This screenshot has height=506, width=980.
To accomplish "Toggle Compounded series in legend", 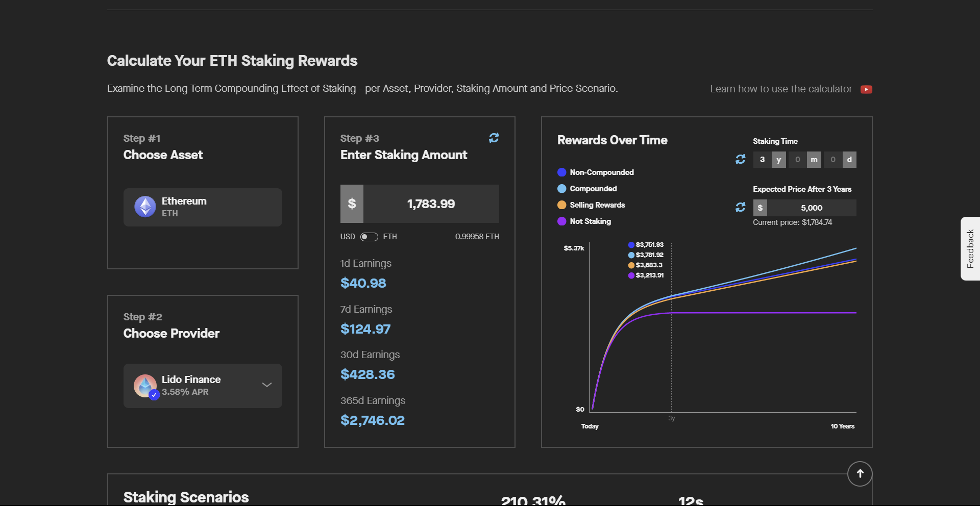I will (587, 189).
